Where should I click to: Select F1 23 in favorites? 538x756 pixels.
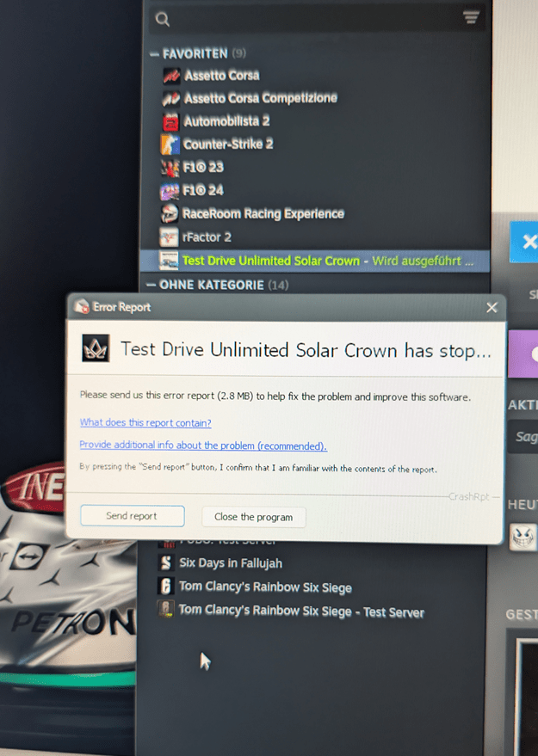(x=202, y=167)
